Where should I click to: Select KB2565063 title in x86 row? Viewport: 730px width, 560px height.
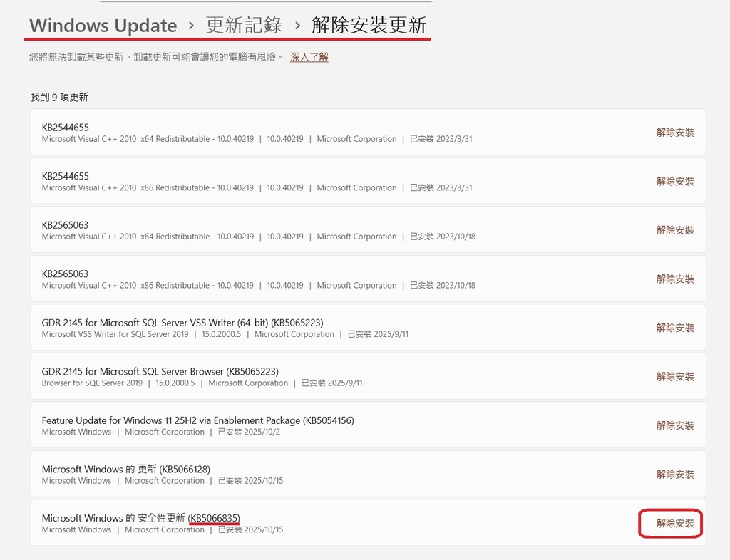65,274
